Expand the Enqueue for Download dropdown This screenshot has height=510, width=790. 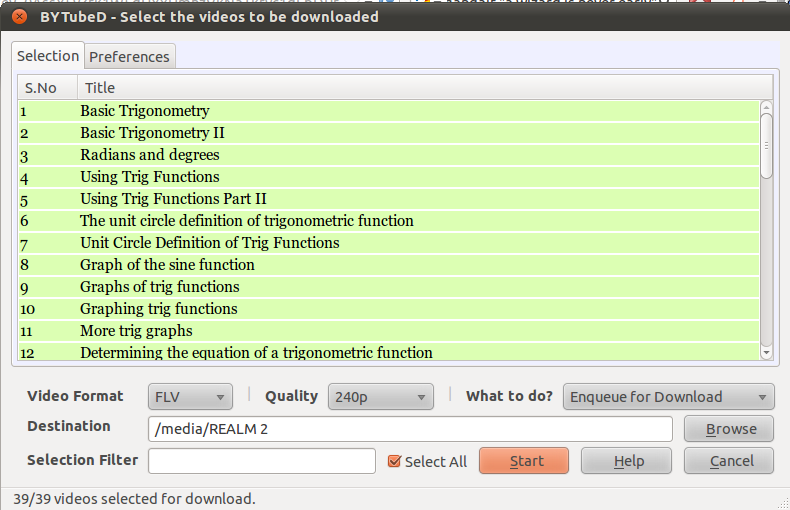tap(669, 397)
